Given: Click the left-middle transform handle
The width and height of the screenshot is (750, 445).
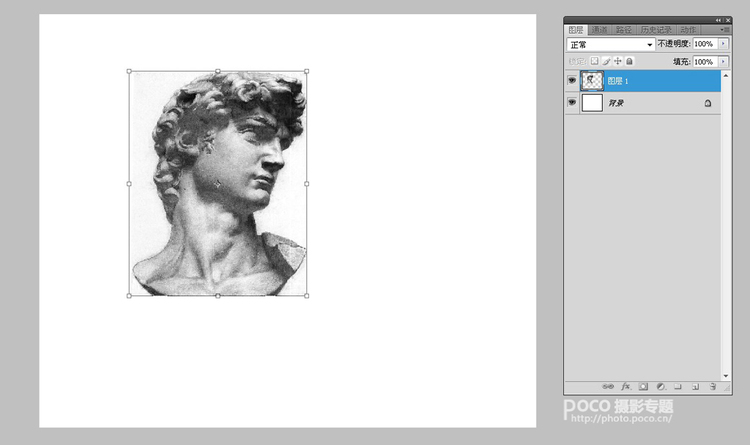Looking at the screenshot, I should (x=129, y=184).
